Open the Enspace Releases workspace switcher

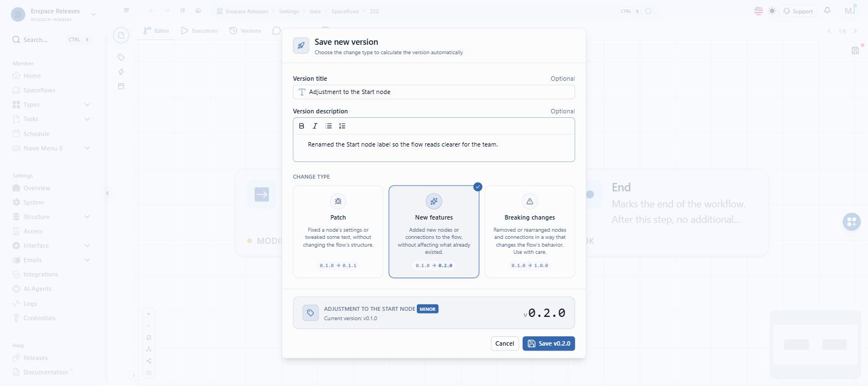pyautogui.click(x=54, y=14)
